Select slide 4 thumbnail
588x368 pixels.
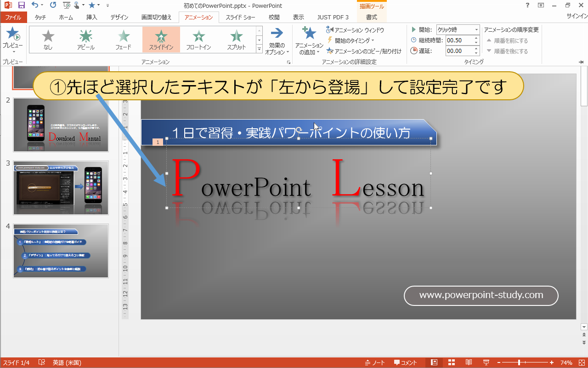pos(61,251)
